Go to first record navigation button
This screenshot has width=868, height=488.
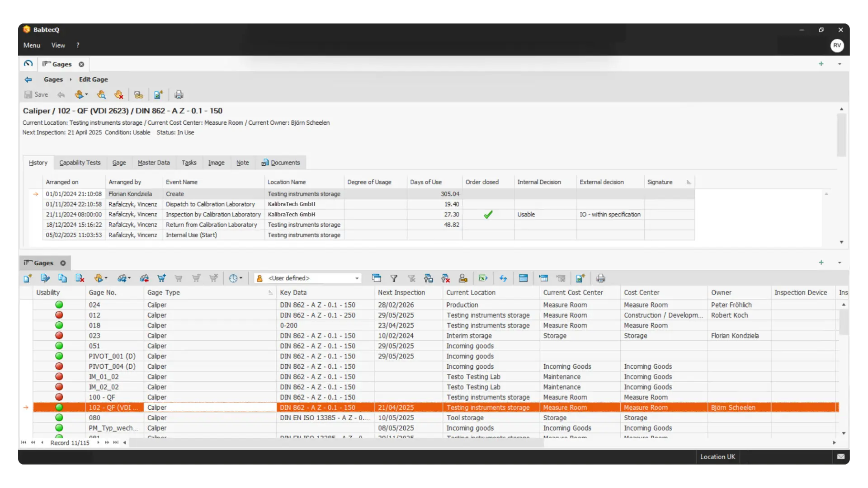pyautogui.click(x=24, y=443)
